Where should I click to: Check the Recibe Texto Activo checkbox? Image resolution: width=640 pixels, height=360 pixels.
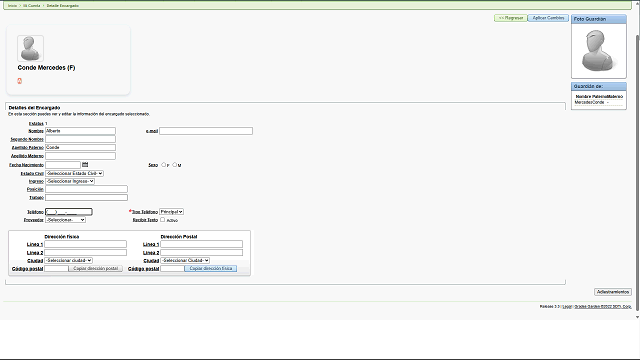[162, 220]
